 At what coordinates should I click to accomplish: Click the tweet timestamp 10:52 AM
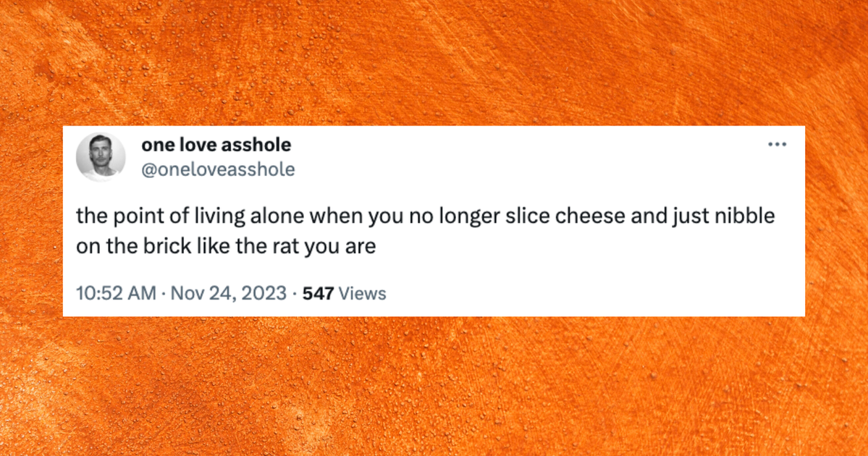tap(116, 293)
